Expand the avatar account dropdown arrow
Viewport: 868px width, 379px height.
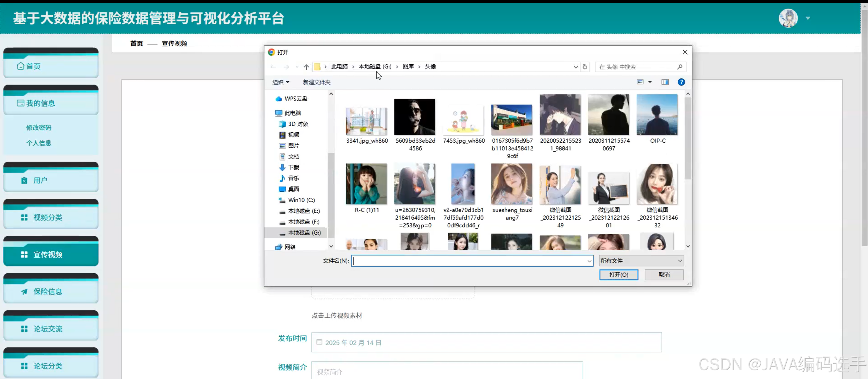click(x=808, y=18)
